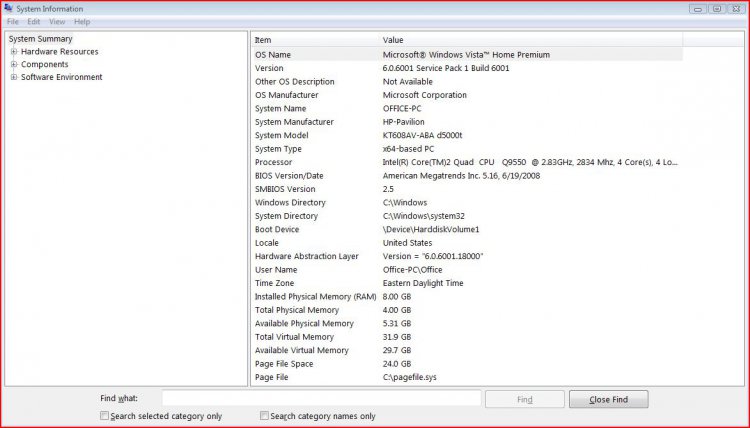Select the Time Zone row
750x428 pixels.
[467, 283]
